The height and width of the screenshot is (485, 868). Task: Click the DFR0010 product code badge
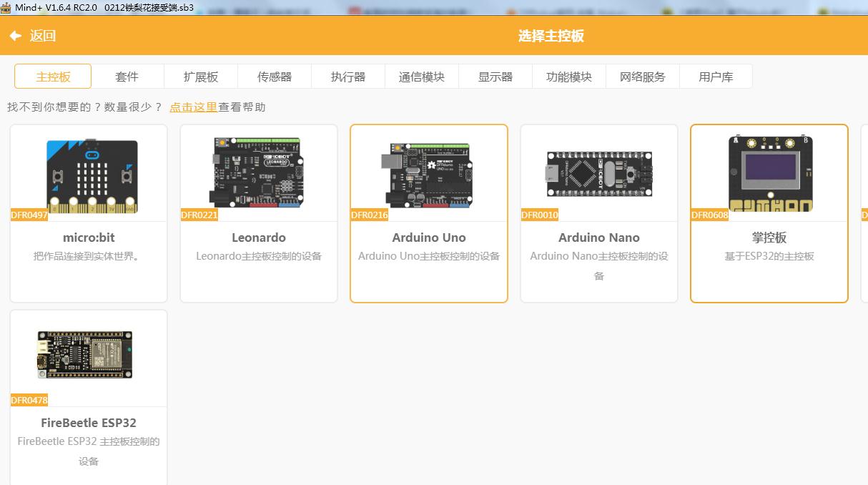(540, 215)
